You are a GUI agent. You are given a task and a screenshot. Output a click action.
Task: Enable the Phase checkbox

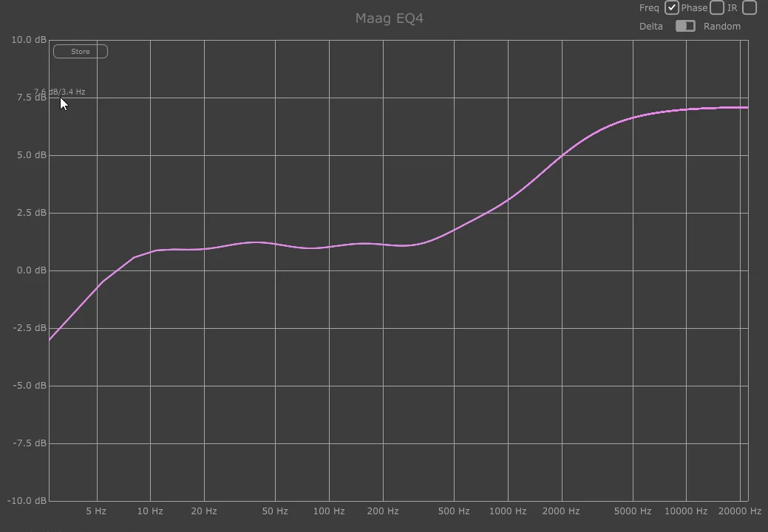pos(717,8)
